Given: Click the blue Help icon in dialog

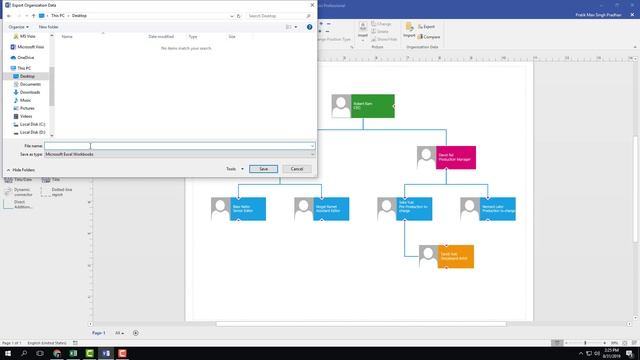Looking at the screenshot, I should (x=309, y=27).
